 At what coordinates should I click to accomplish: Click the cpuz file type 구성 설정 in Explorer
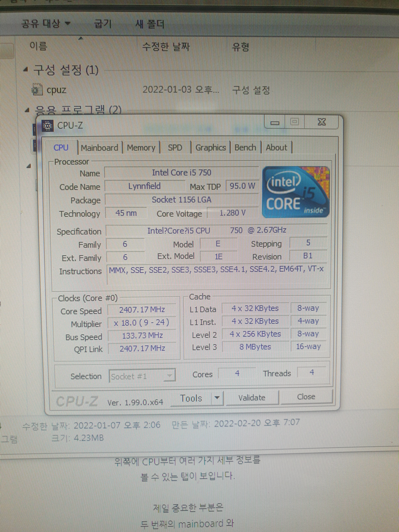(x=251, y=90)
